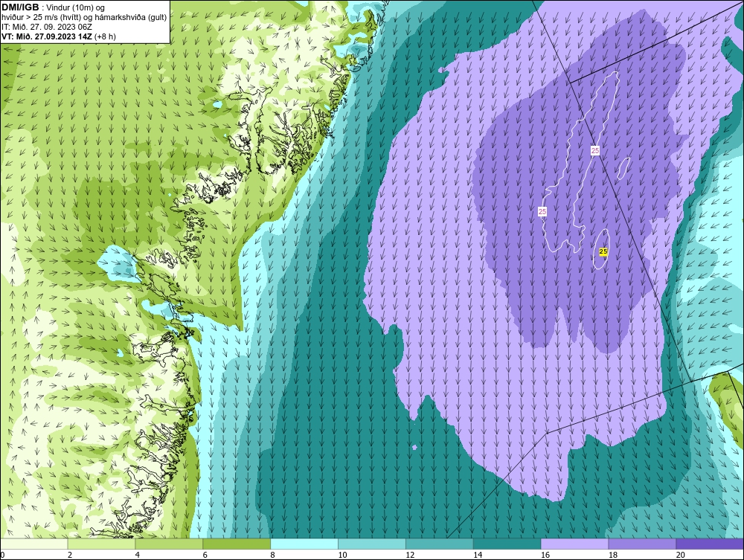This screenshot has width=744, height=560.
Task: Click the legend scale value "10"
Action: [342, 555]
